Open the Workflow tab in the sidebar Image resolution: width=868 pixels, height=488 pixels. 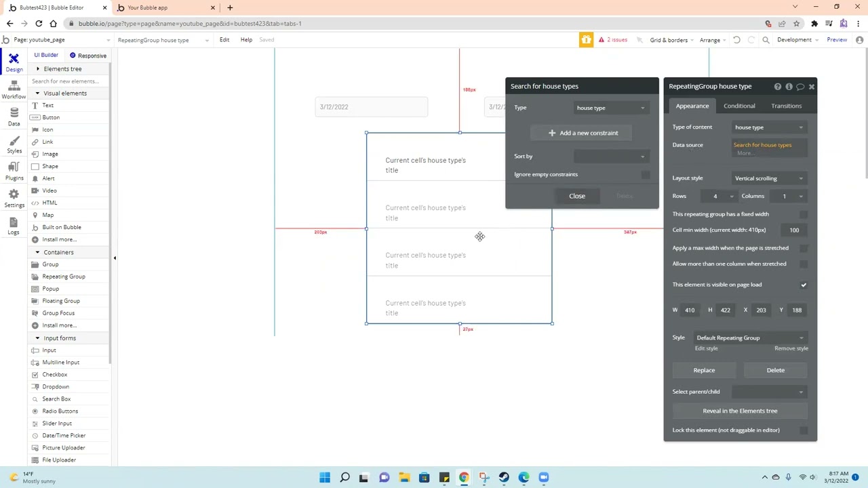tap(14, 90)
